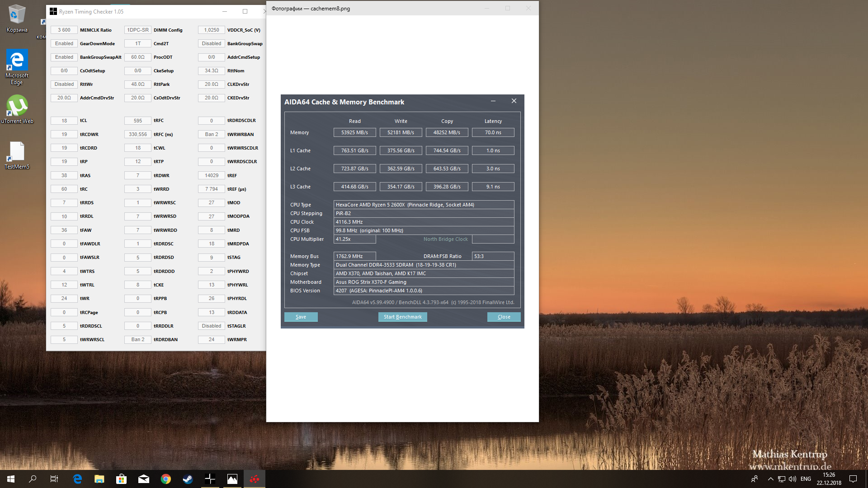Open the Action Center notifications panel
Image resolution: width=868 pixels, height=488 pixels.
(853, 479)
